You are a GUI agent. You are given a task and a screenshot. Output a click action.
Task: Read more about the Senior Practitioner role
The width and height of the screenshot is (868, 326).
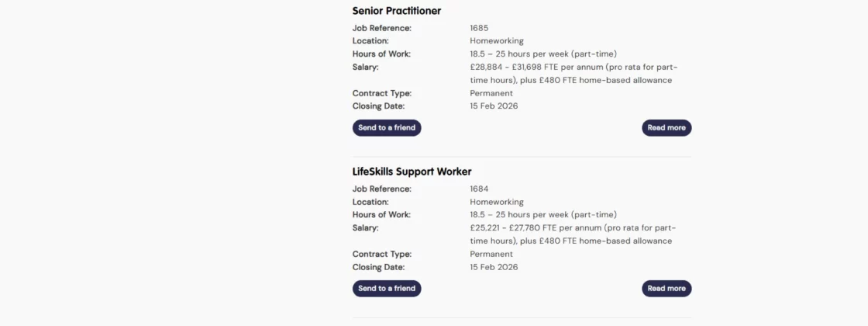point(666,128)
